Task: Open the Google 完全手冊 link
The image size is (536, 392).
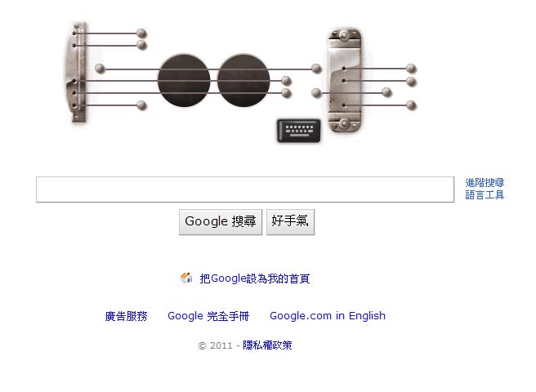Action: [x=208, y=316]
